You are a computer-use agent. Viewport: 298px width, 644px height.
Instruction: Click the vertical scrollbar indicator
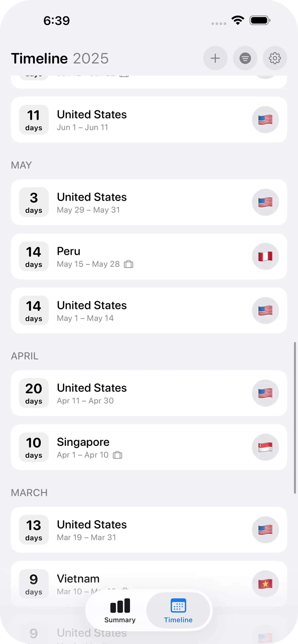[295, 418]
